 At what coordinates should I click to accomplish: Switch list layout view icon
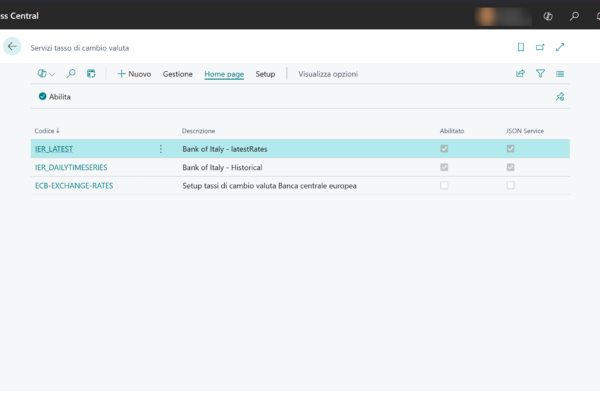pyautogui.click(x=560, y=73)
